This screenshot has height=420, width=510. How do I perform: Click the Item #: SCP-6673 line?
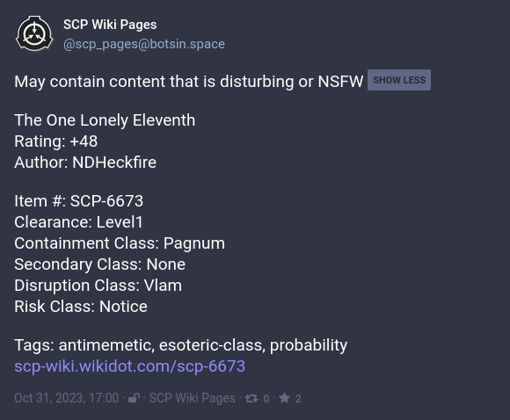pos(79,201)
